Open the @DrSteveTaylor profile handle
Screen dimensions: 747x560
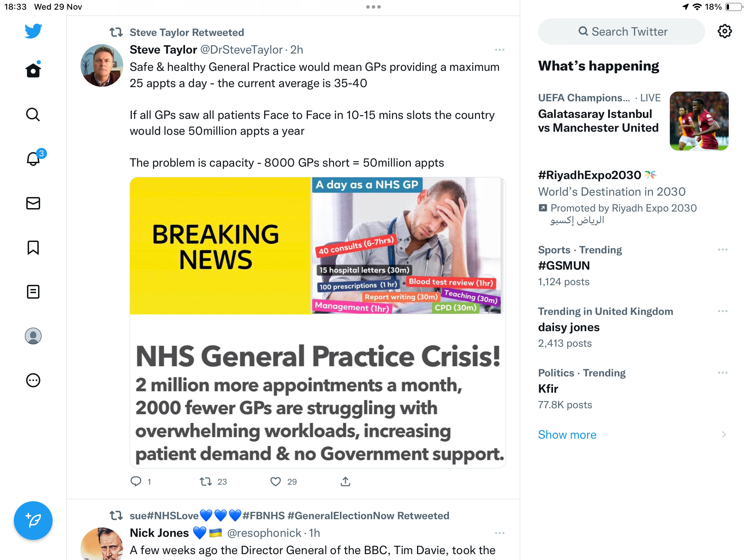click(x=241, y=50)
